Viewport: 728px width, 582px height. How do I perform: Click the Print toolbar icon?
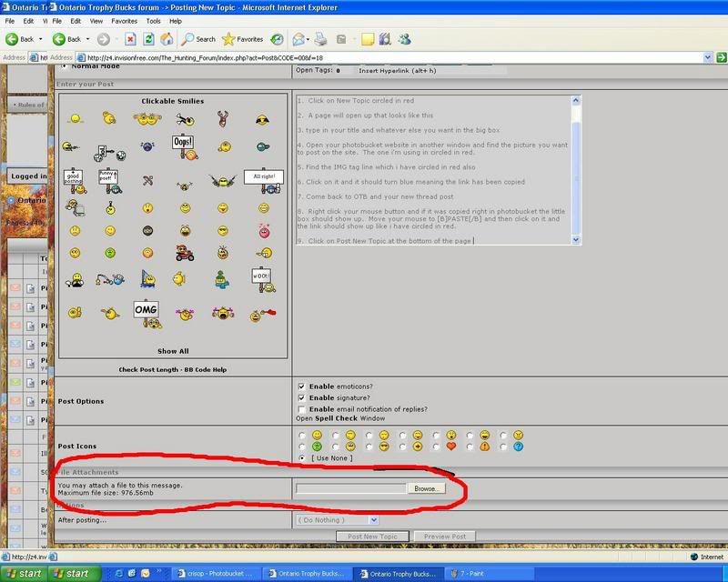click(x=321, y=39)
